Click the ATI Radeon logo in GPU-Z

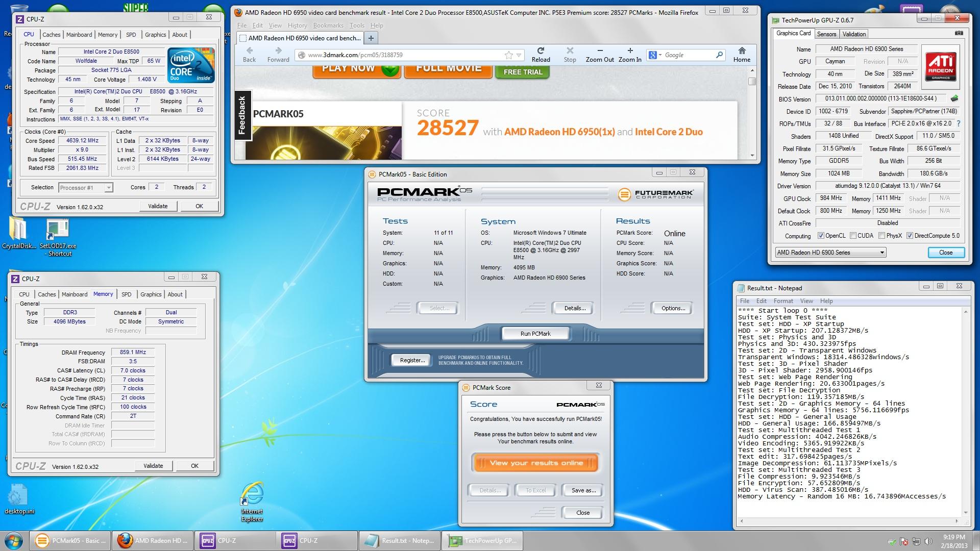click(x=941, y=67)
